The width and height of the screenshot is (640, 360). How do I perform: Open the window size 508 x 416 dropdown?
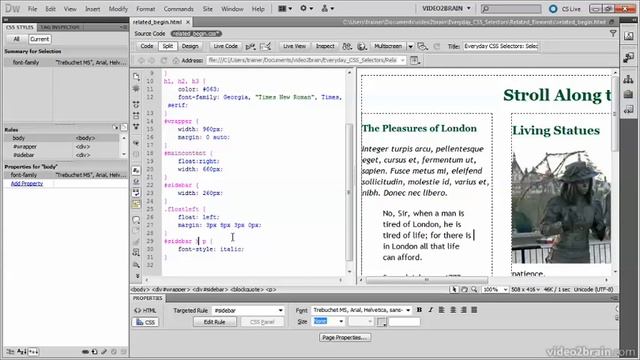click(x=525, y=289)
